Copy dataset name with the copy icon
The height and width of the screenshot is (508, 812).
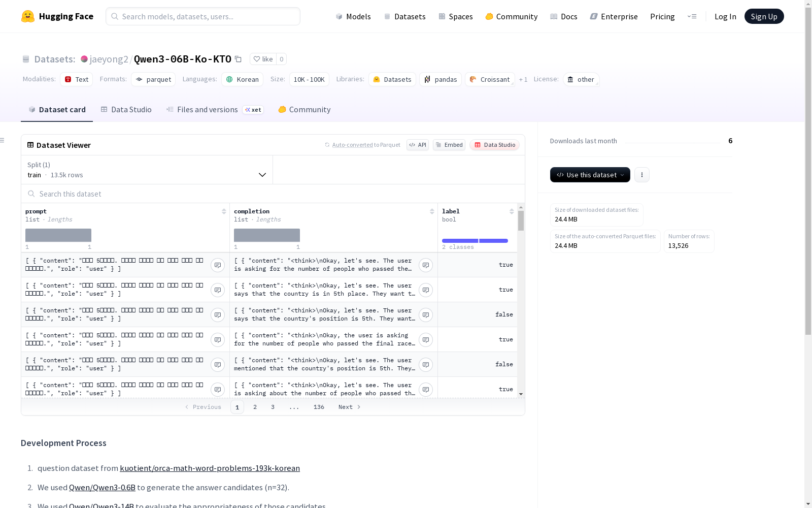[238, 59]
